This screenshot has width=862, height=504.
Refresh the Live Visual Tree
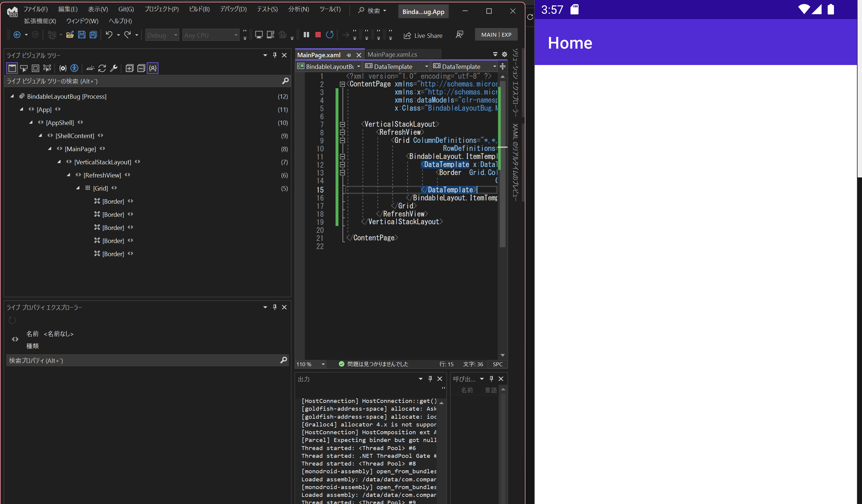point(102,68)
